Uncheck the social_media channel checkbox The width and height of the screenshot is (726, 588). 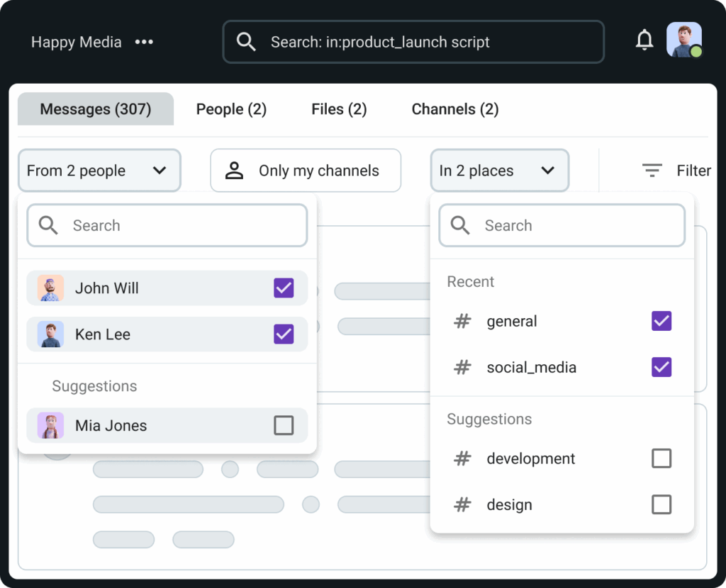pyautogui.click(x=661, y=367)
